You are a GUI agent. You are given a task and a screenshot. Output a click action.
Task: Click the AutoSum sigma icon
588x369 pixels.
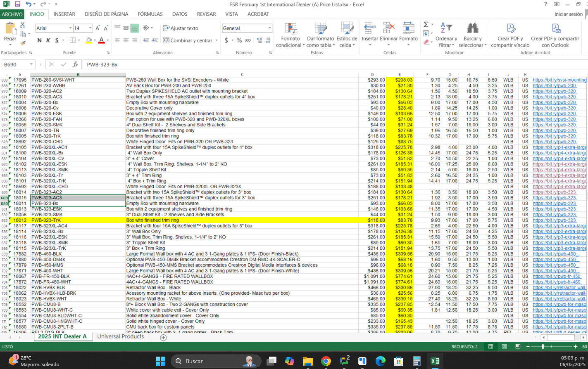coord(426,25)
